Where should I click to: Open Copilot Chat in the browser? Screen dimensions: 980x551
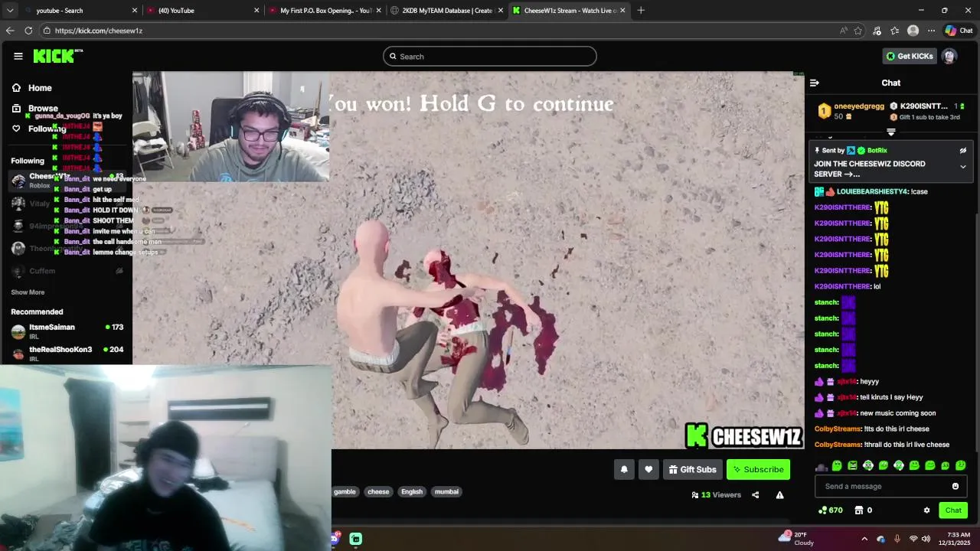click(x=960, y=31)
